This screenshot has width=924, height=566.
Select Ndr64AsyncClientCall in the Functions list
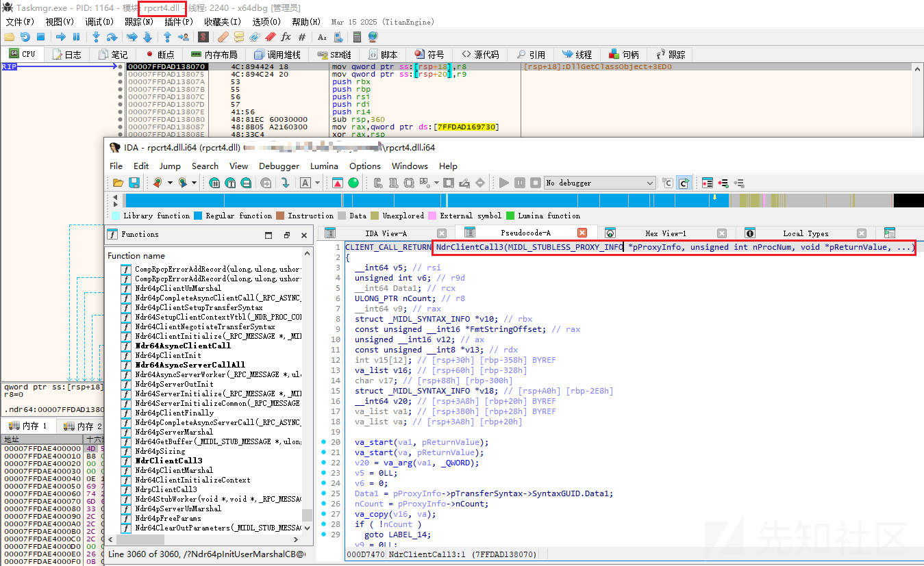(182, 346)
